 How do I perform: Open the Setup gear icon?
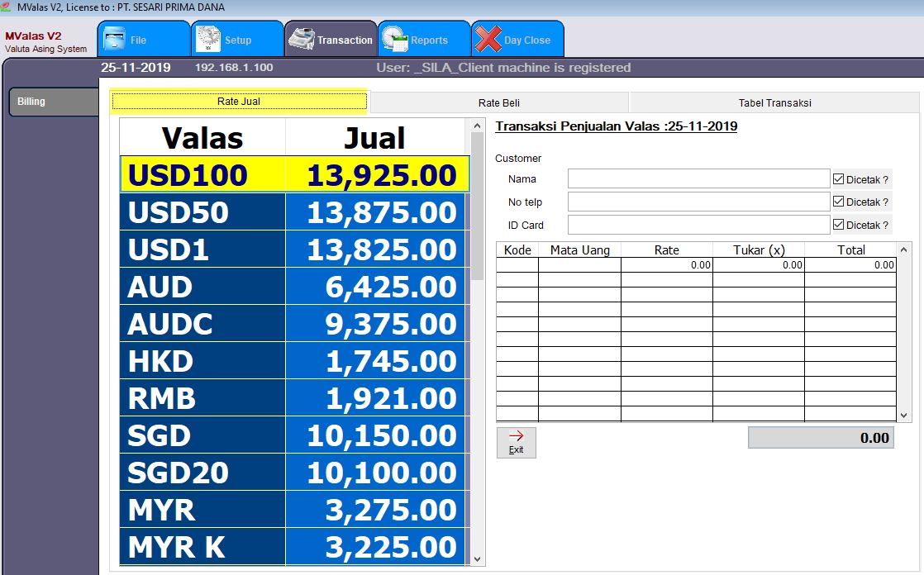click(209, 40)
